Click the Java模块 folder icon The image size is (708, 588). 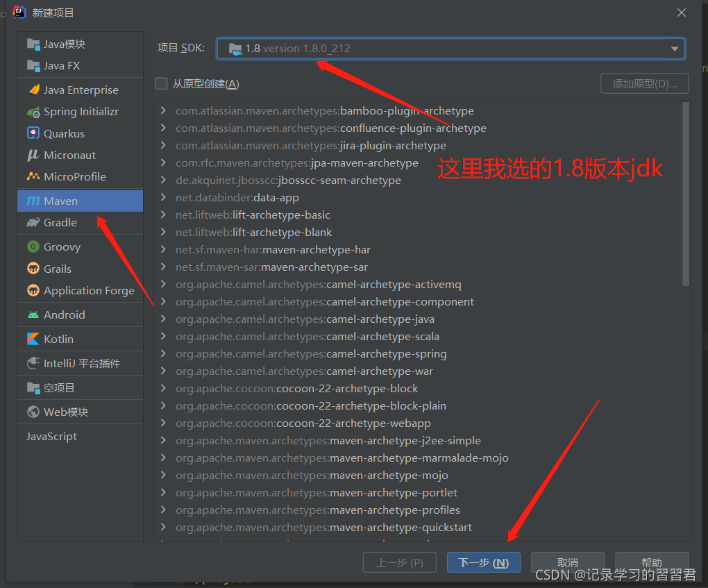[33, 44]
